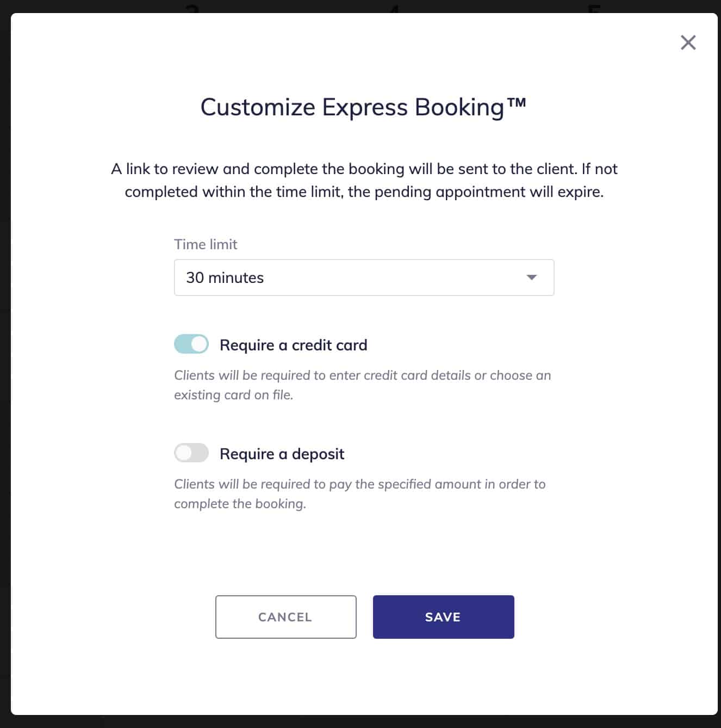Viewport: 721px width, 728px height.
Task: Click the Customize Express Booking title
Action: click(364, 107)
